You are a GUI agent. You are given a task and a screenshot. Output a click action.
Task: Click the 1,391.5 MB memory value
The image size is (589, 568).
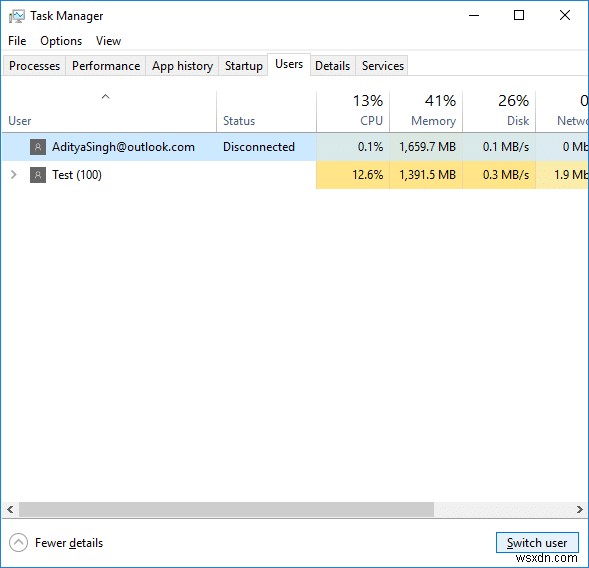click(x=427, y=175)
